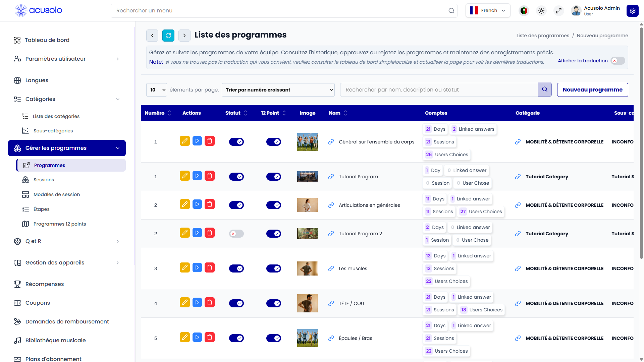Toggle Statut switch for Les muscles

pyautogui.click(x=236, y=268)
